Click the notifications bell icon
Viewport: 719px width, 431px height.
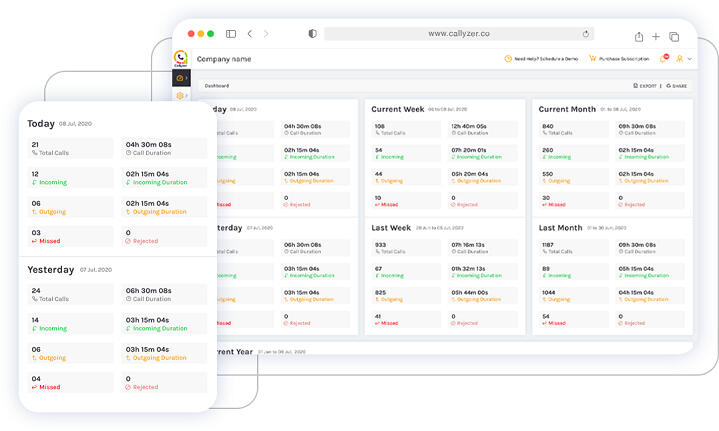click(665, 59)
